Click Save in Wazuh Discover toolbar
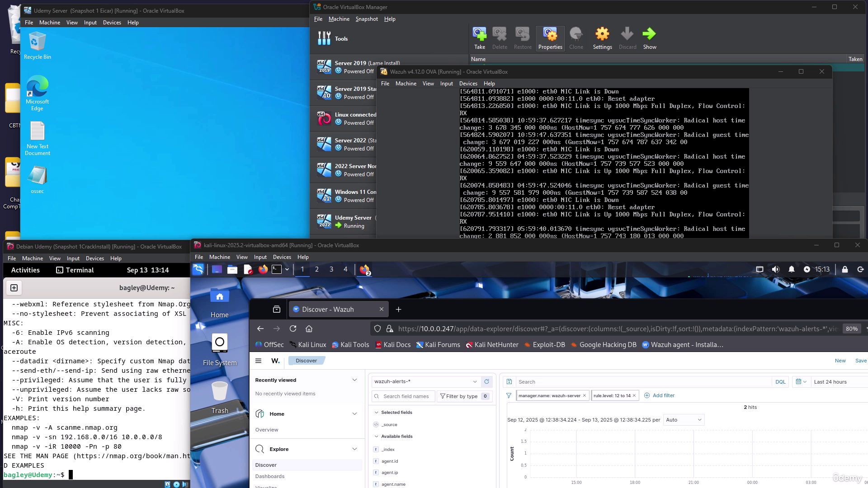This screenshot has width=868, height=488. [x=861, y=361]
